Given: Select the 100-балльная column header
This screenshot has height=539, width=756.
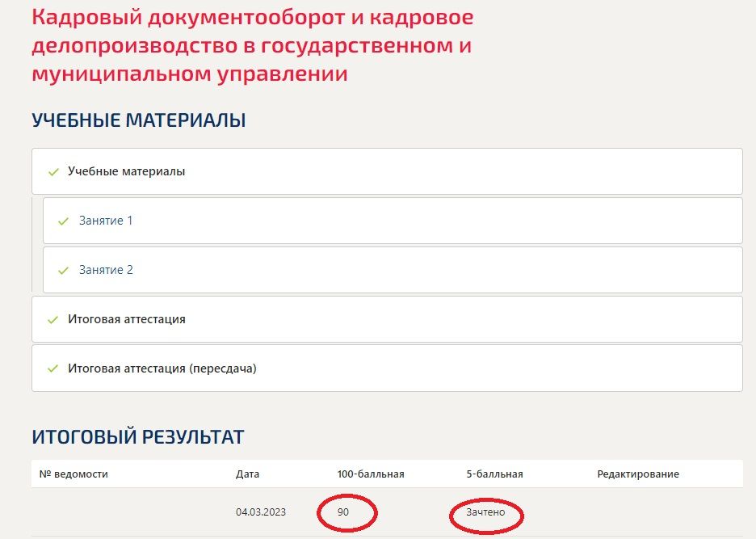Looking at the screenshot, I should pyautogui.click(x=371, y=474).
